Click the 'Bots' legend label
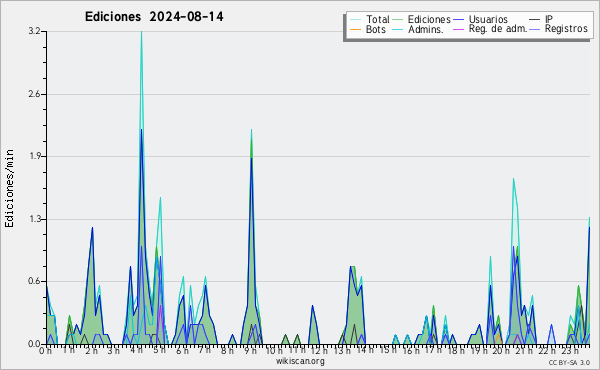The height and width of the screenshot is (370, 600). point(375,29)
